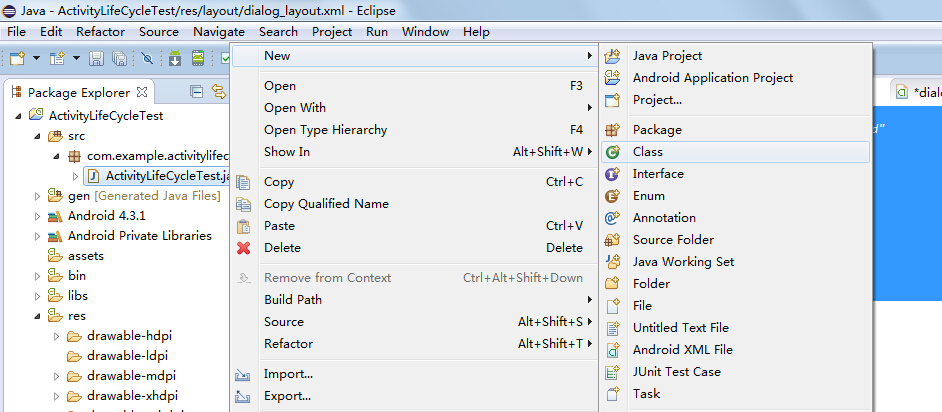Click the Enum icon
Screen dimensions: 942x412
tap(612, 196)
